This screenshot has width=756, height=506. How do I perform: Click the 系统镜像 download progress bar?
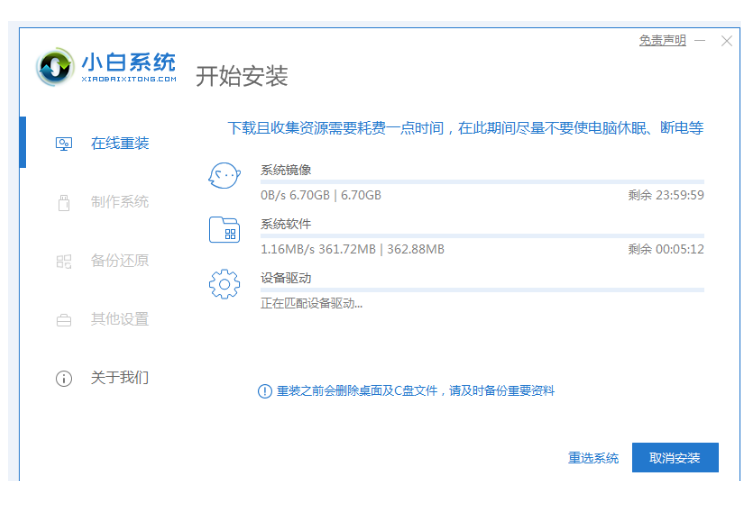coord(482,182)
